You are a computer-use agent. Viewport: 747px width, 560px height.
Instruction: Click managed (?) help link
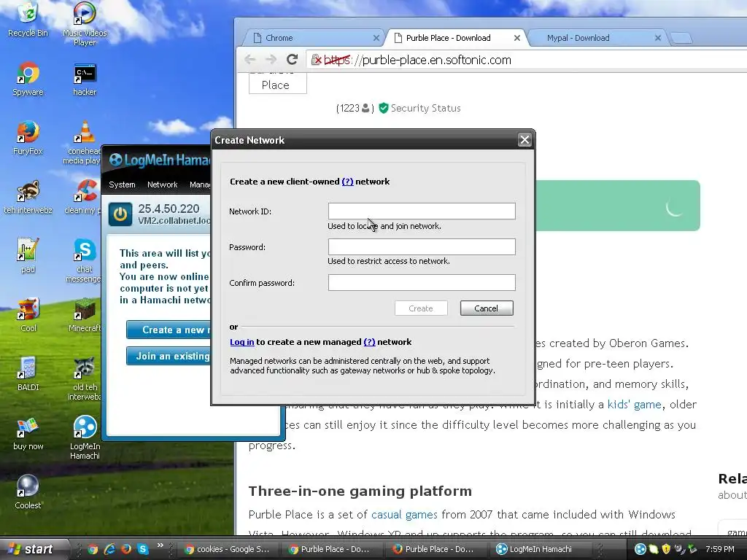(369, 342)
